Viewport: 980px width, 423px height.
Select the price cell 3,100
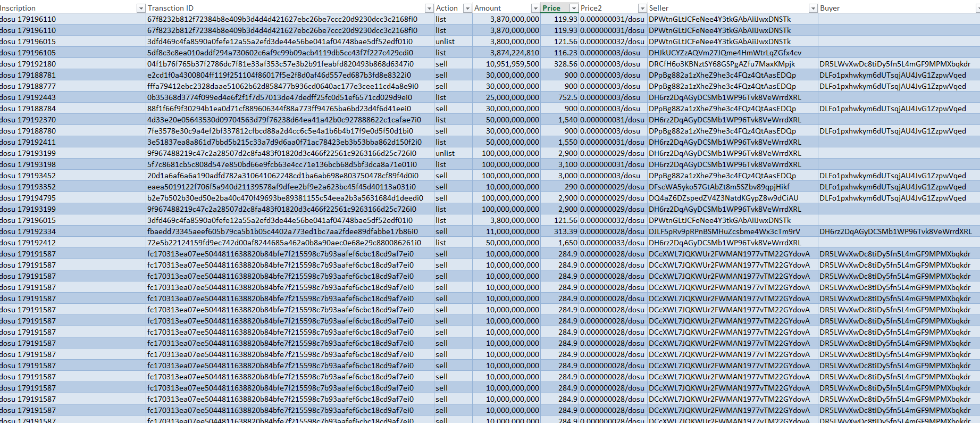coord(559,164)
